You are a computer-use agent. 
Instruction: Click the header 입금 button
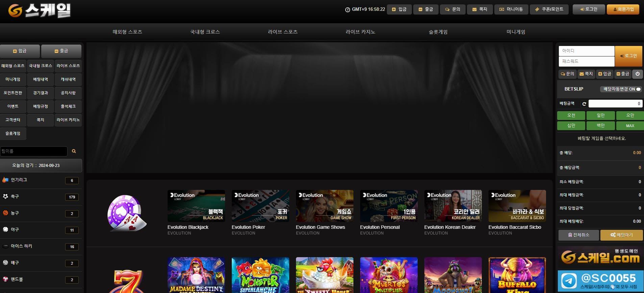(399, 9)
